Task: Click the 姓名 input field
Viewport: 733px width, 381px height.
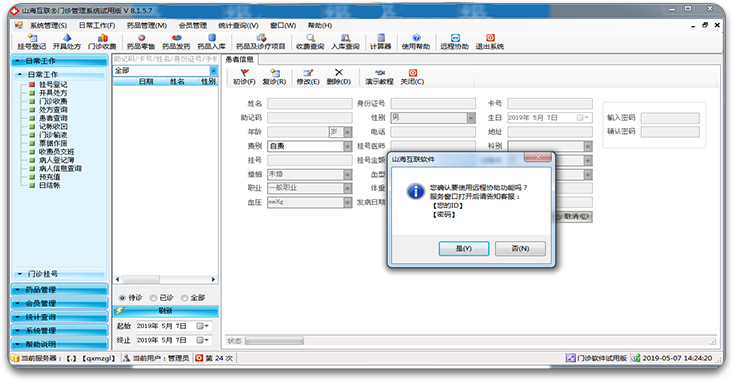Action: (x=309, y=103)
